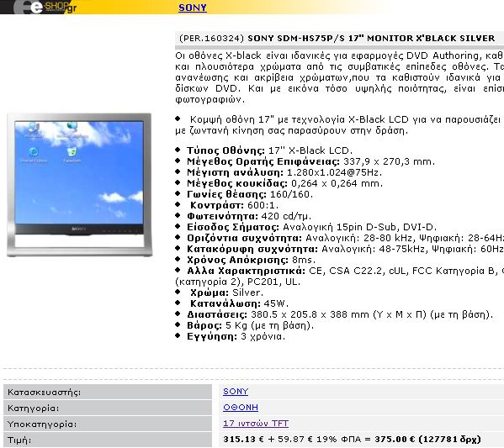Click the monitor product image
Image resolution: width=504 pixels, height=448 pixels.
[x=79, y=185]
